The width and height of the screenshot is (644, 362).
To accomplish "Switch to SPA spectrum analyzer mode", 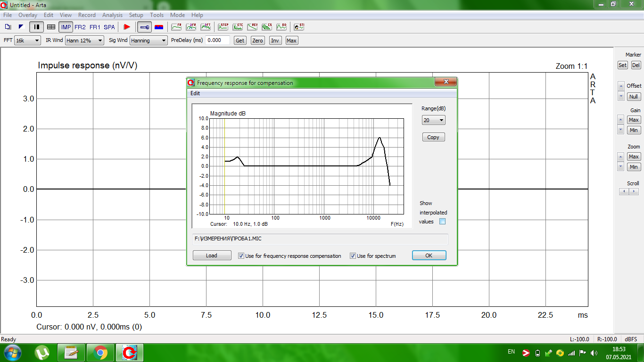I will (109, 27).
